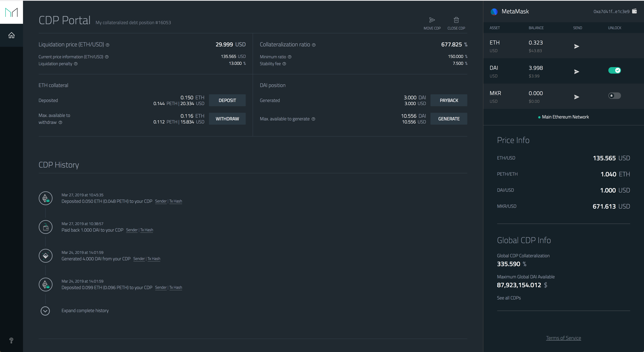Click the Generated 4.000 DAI history icon
Viewport: 644px width, 352px height.
coord(45,256)
